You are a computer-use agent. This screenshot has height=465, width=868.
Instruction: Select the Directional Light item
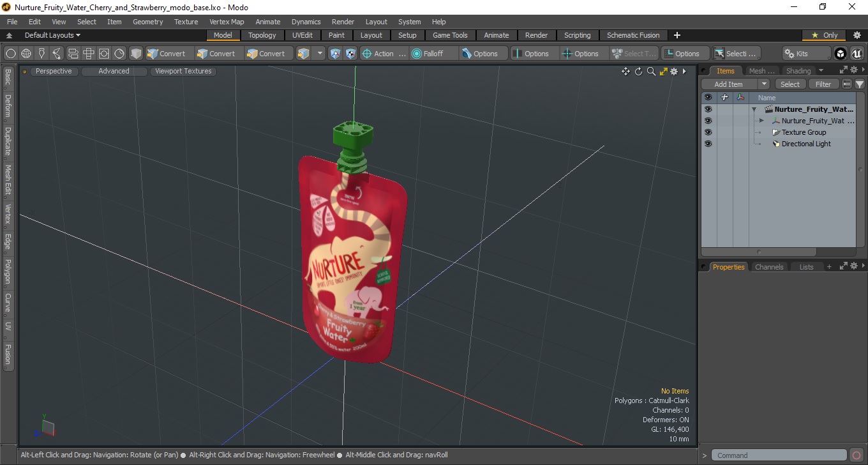pyautogui.click(x=806, y=144)
